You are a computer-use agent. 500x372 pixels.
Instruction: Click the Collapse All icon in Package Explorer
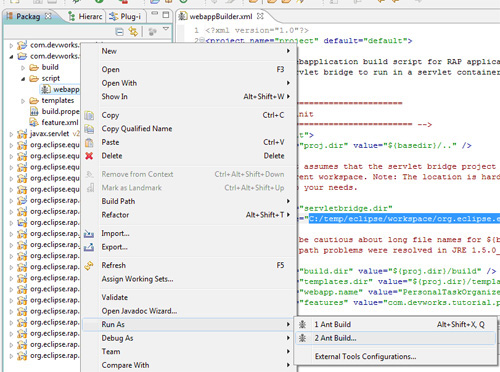pyautogui.click(x=119, y=32)
